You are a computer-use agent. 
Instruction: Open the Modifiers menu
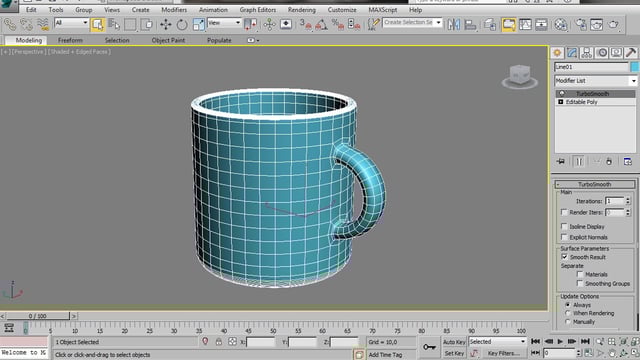click(x=174, y=10)
